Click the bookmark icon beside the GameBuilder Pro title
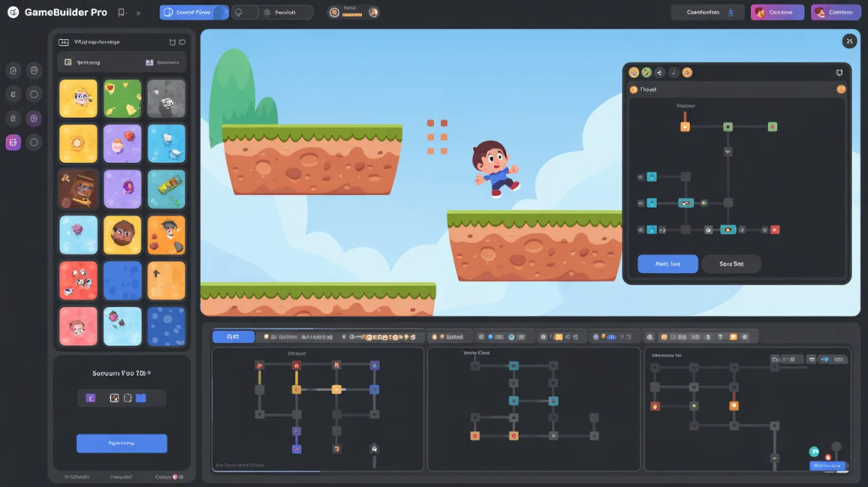 (x=121, y=13)
